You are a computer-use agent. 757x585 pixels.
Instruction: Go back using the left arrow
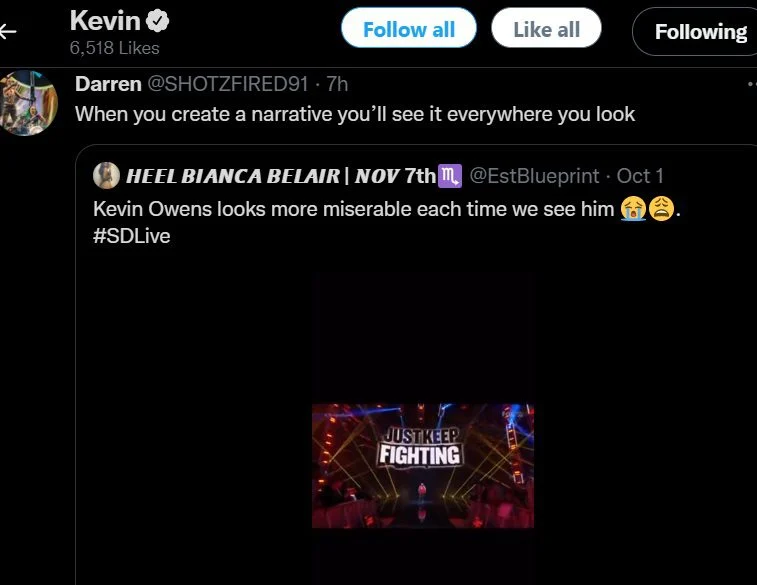click(x=8, y=31)
